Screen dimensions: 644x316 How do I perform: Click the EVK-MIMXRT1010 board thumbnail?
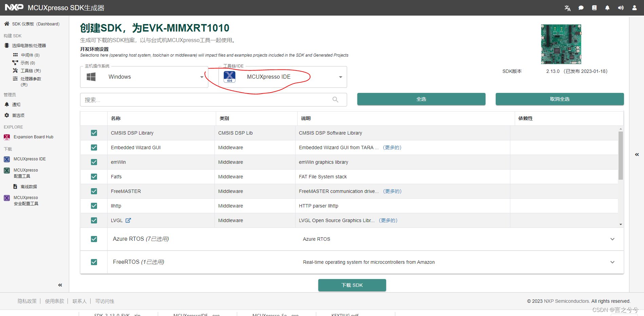pos(561,44)
